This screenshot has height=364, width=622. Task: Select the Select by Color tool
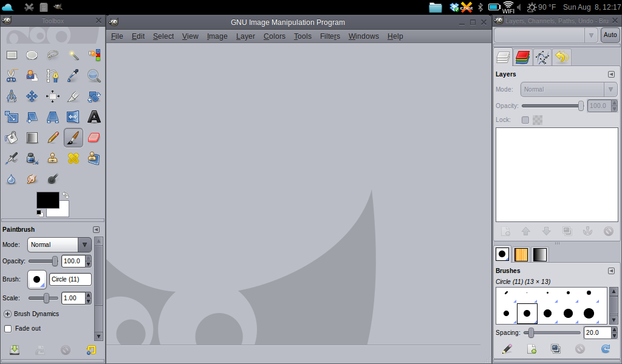[x=94, y=55]
